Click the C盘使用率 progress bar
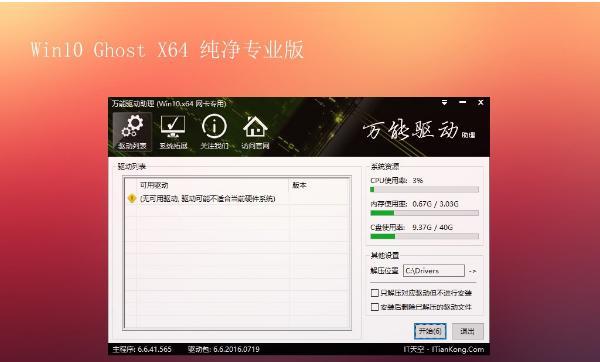Image resolution: width=600 pixels, height=362 pixels. pos(424,236)
